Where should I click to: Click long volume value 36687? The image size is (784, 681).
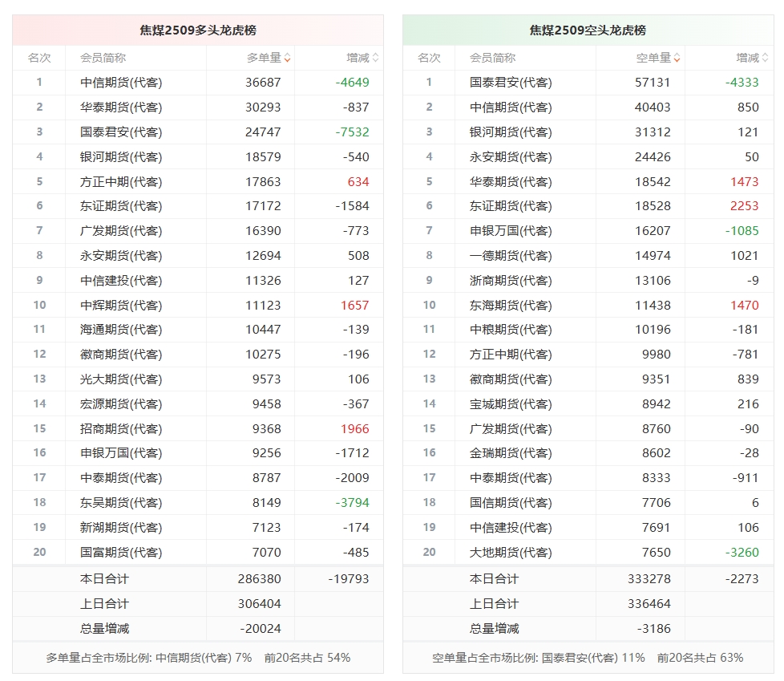263,83
